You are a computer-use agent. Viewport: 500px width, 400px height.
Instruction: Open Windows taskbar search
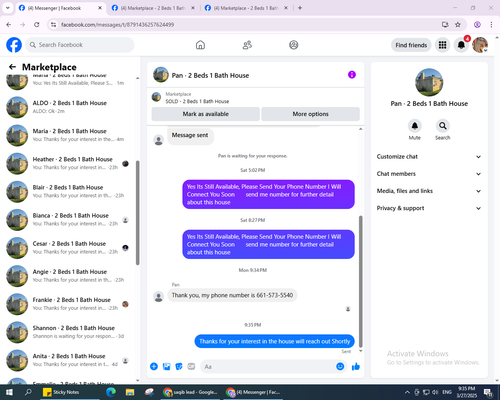pos(28,392)
